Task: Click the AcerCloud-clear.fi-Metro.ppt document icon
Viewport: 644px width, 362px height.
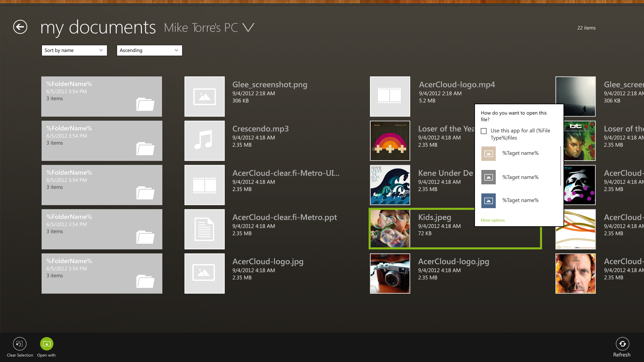Action: coord(204,229)
